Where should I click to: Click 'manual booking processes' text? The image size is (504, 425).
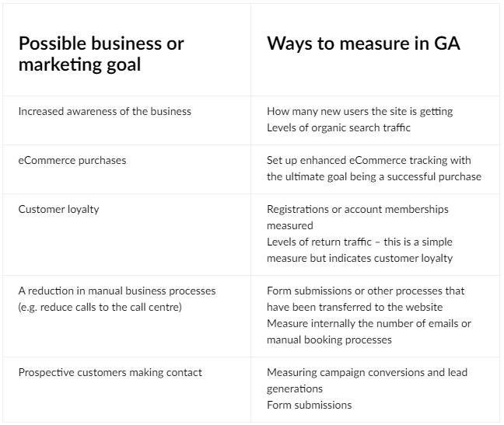click(329, 340)
